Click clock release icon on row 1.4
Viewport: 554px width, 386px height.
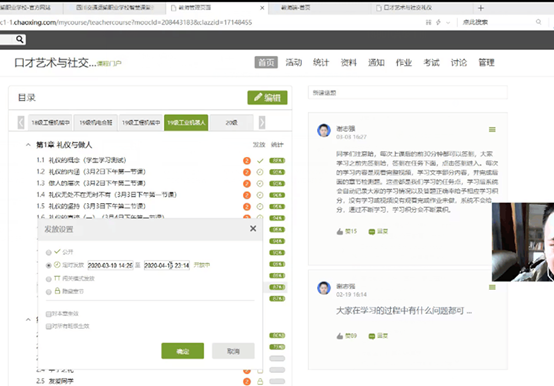(x=260, y=195)
